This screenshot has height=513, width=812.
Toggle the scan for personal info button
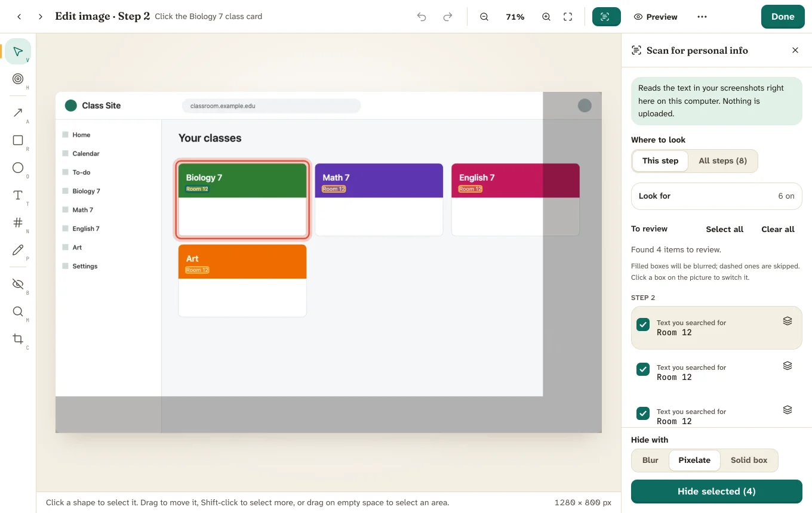coord(607,17)
